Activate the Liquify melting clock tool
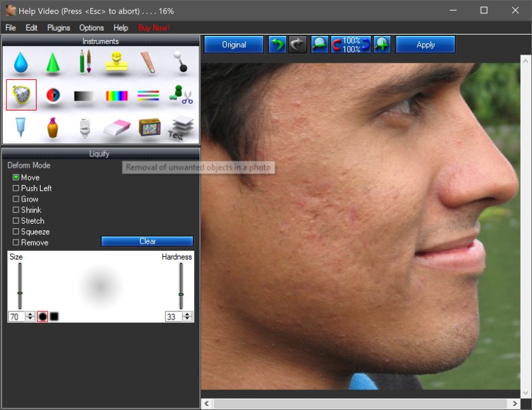Viewport: 532px width, 410px height. coord(21,95)
